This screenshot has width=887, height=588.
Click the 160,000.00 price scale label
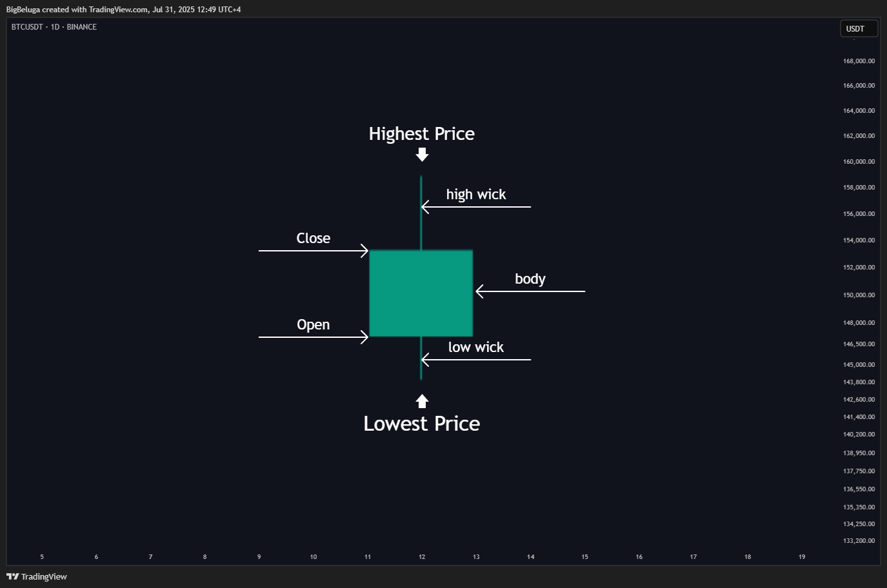point(859,162)
